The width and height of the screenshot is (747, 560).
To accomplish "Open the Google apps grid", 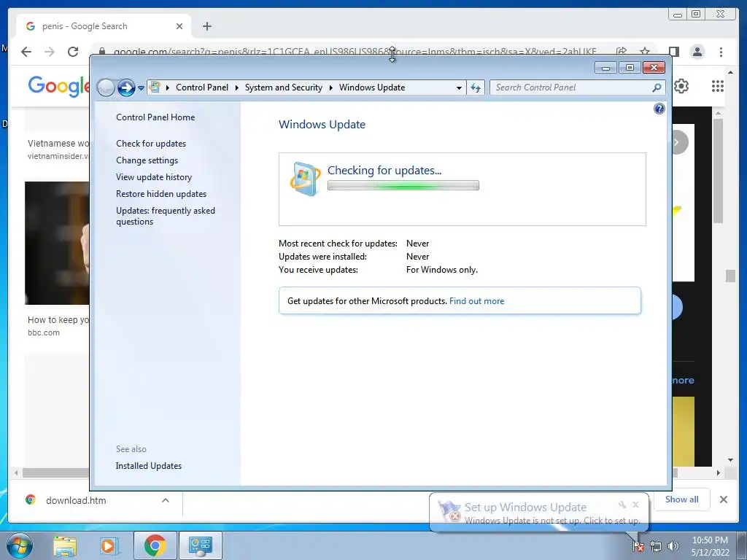I will 718,86.
